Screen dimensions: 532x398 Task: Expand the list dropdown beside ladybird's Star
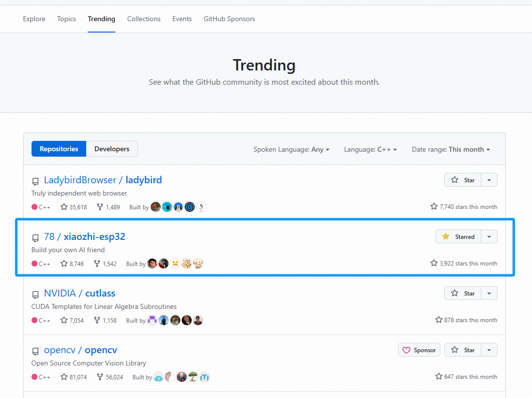(x=489, y=180)
